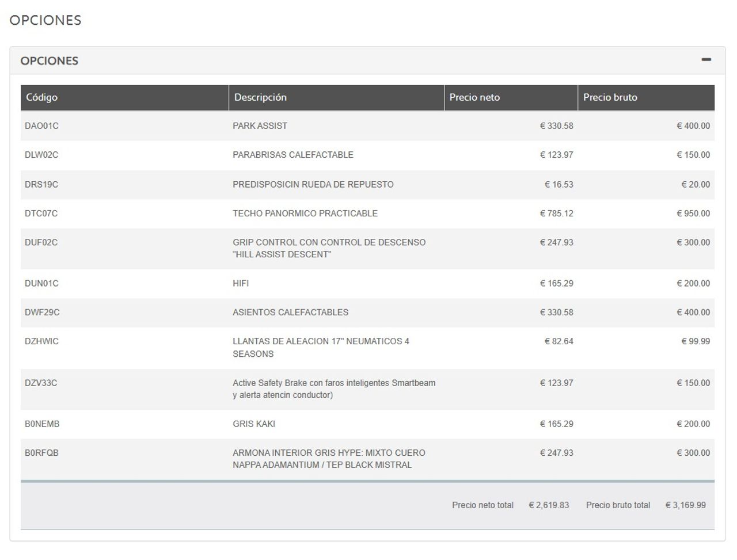Viewport: 737px width, 560px height.
Task: Click the Precio neto column header
Action: click(511, 97)
